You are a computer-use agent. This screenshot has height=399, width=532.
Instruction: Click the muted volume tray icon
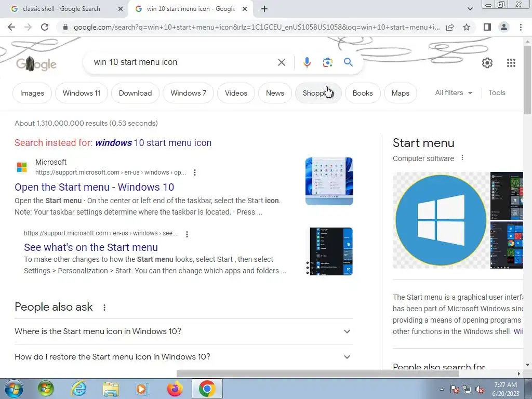[x=480, y=390]
